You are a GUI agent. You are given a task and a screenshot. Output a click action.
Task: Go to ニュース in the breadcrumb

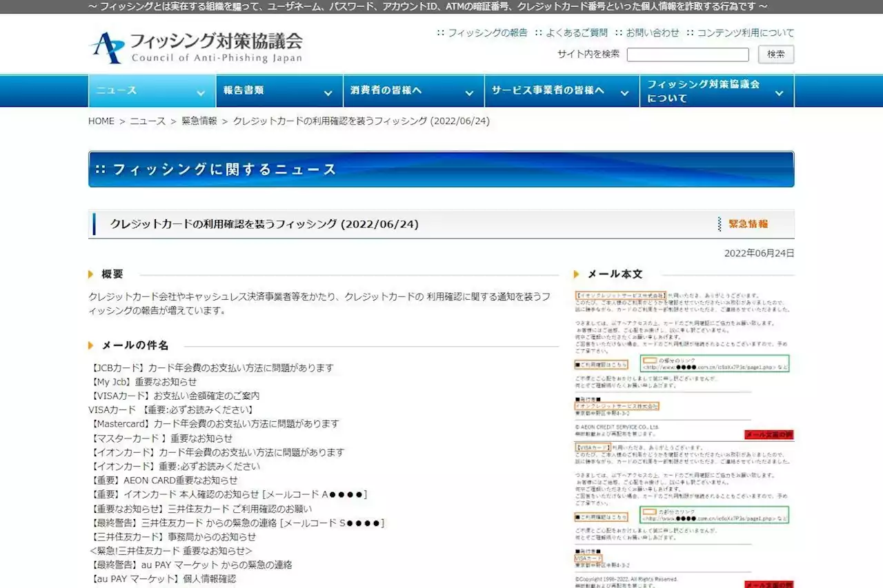[148, 121]
